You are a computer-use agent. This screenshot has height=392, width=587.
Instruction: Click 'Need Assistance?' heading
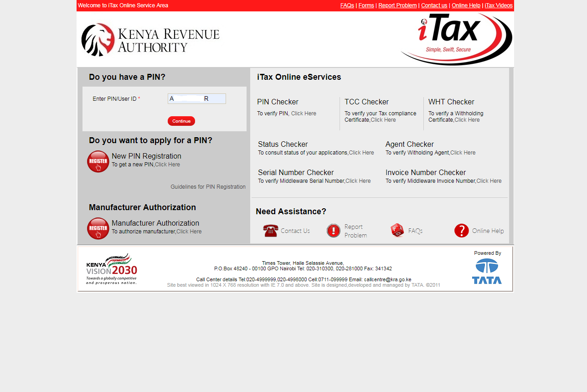point(291,211)
